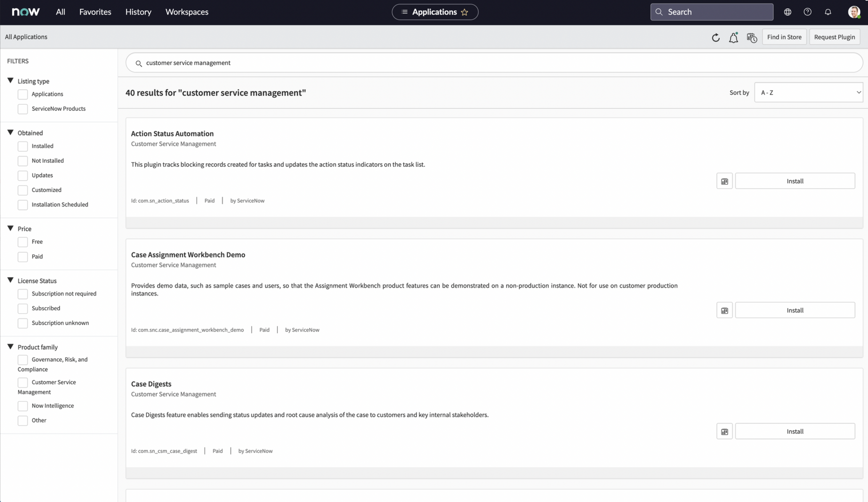Install Case Assignment Workbench Demo

(795, 310)
